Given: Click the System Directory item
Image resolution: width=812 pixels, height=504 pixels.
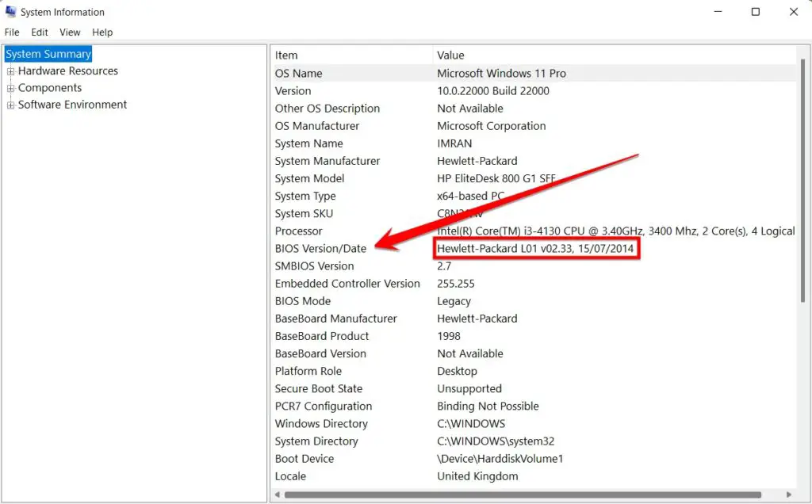Looking at the screenshot, I should 316,442.
